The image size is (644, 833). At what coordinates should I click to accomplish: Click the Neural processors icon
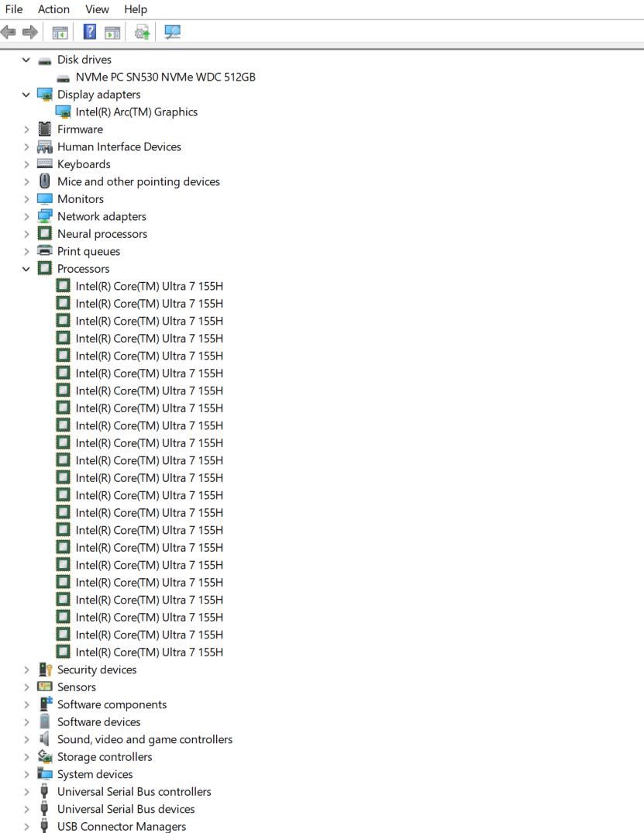point(45,234)
